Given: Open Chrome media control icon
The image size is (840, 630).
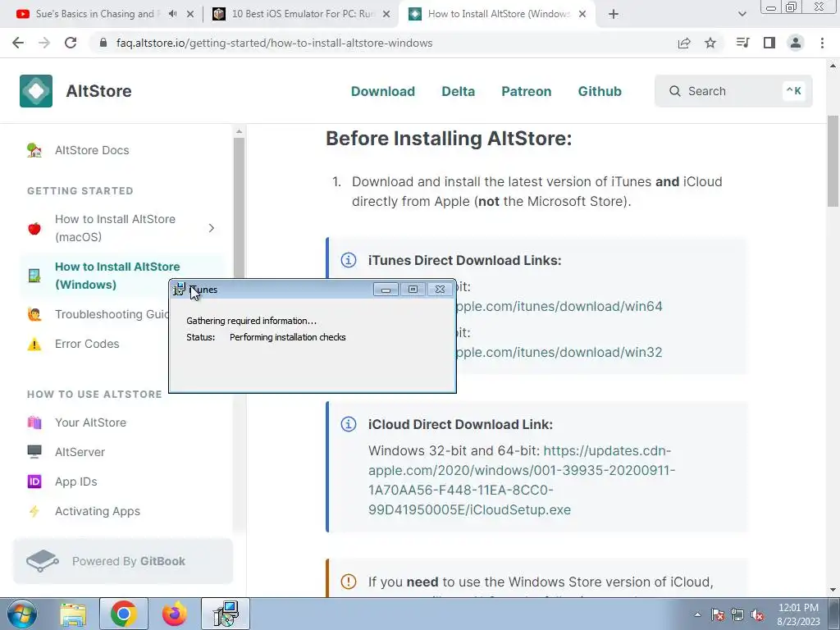Looking at the screenshot, I should [x=742, y=43].
